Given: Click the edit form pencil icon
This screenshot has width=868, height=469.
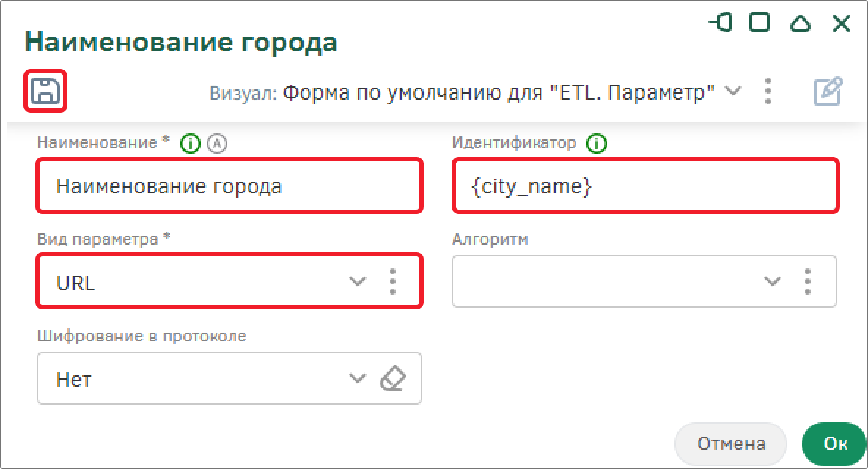Looking at the screenshot, I should coord(828,92).
